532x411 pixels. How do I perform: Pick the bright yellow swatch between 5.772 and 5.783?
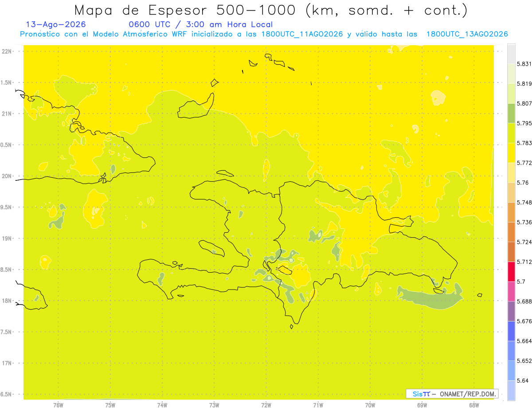coord(511,153)
